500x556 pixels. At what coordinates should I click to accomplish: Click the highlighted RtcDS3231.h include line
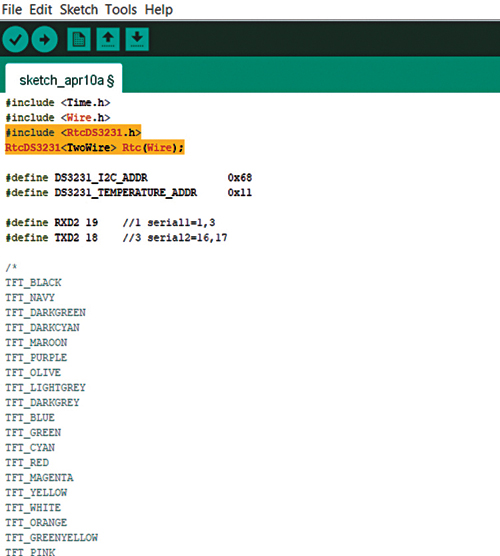[73, 132]
